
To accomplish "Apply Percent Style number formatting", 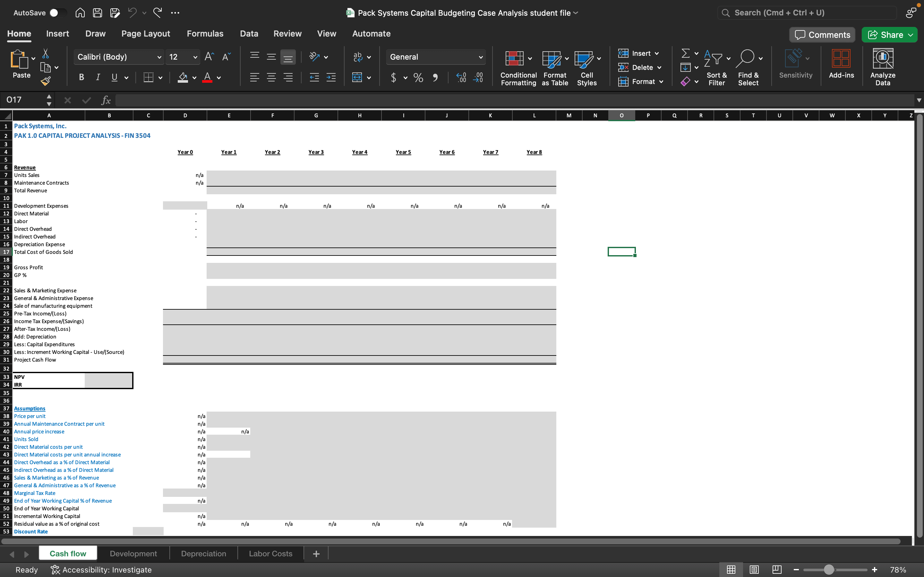I will click(418, 78).
